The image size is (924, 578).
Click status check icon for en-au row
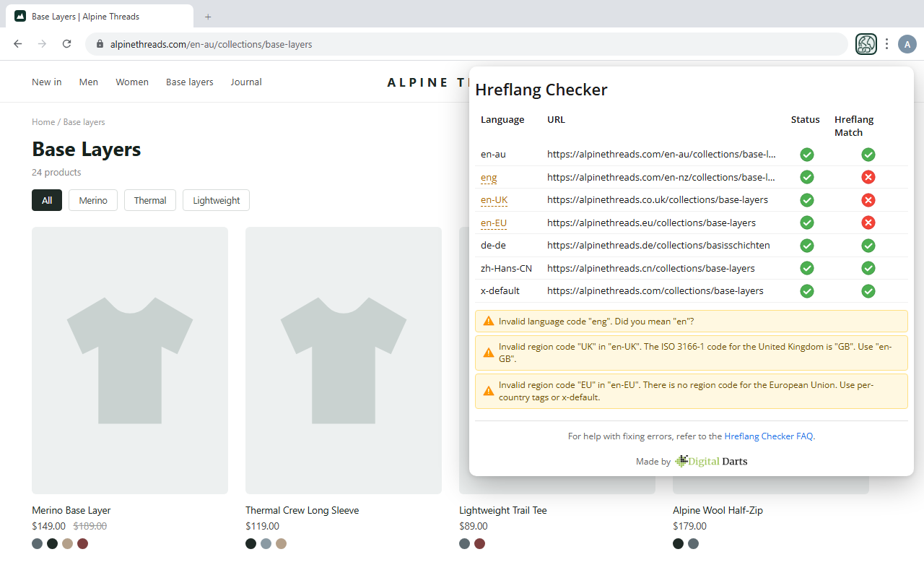point(807,155)
